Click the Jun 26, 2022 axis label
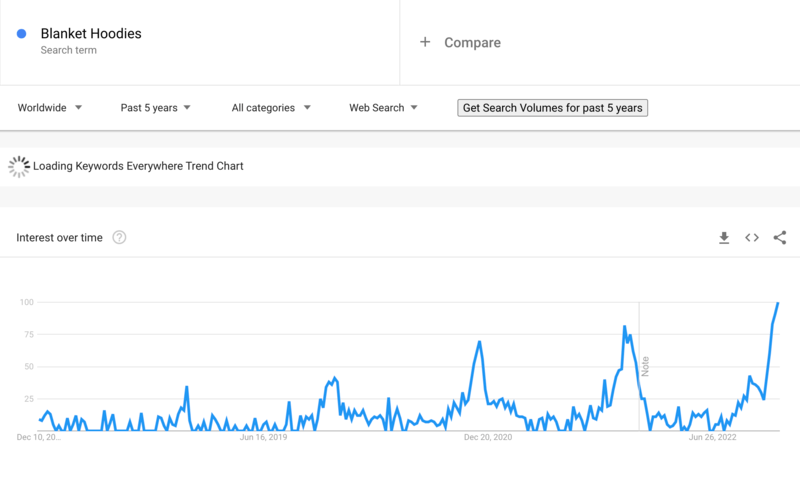The height and width of the screenshot is (489, 800). 712,437
